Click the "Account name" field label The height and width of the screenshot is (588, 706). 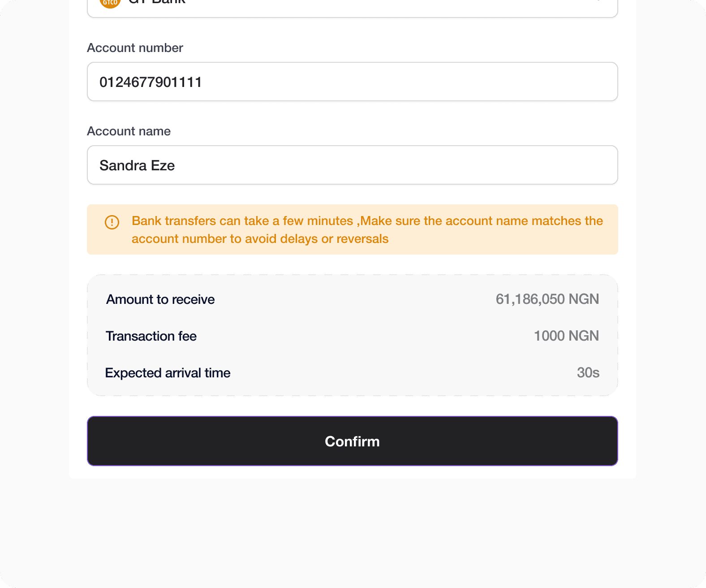129,131
